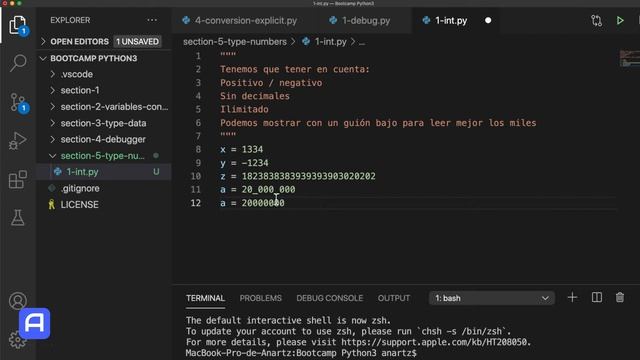Image resolution: width=640 pixels, height=360 pixels.
Task: Click the LICENSE file icon
Action: [x=51, y=204]
